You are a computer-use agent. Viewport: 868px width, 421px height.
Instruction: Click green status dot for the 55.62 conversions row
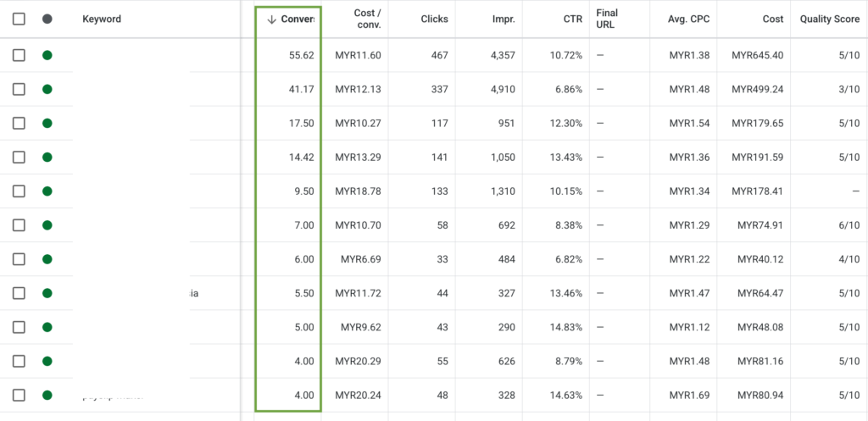point(47,55)
